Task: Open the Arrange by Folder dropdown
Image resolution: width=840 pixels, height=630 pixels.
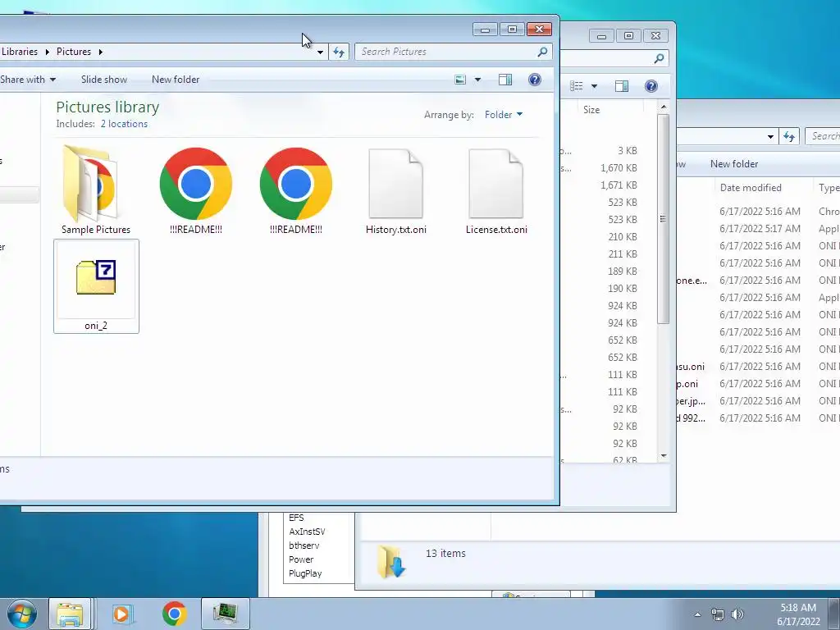Action: (x=504, y=115)
